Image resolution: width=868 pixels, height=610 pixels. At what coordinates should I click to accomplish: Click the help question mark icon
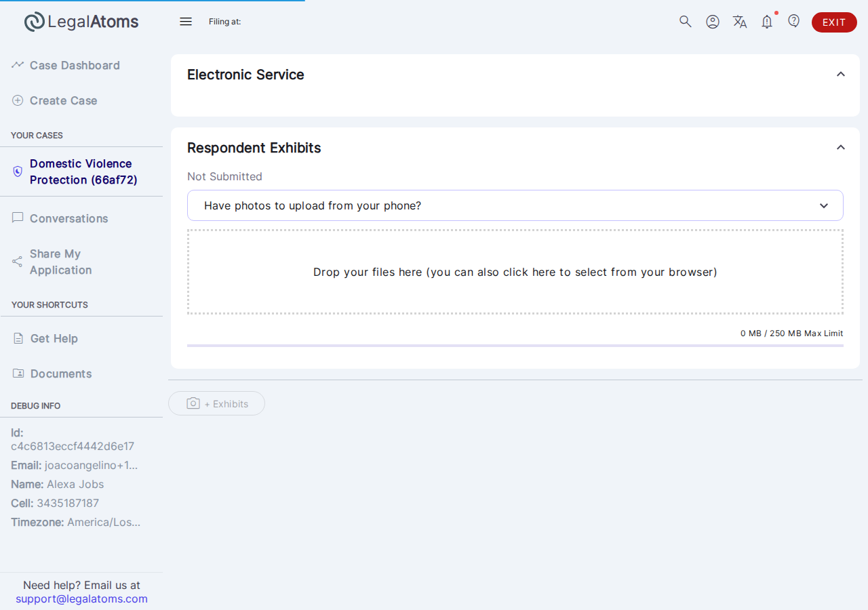(x=794, y=21)
